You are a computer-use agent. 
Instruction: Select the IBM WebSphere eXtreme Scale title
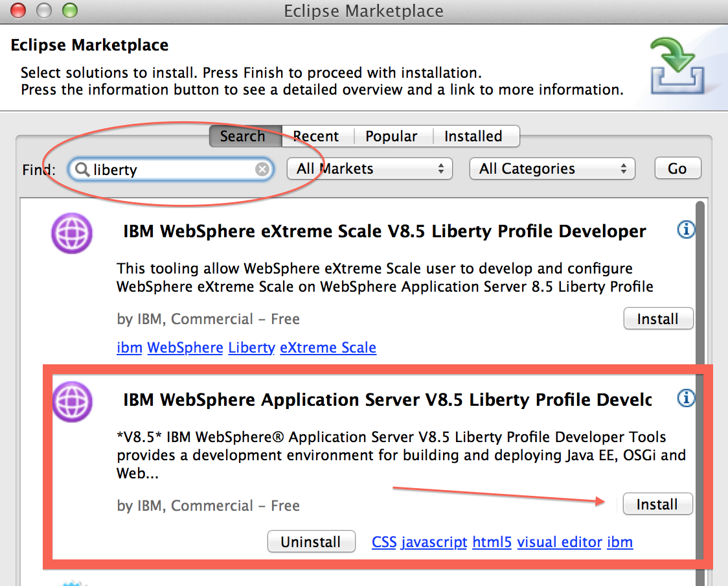(385, 231)
